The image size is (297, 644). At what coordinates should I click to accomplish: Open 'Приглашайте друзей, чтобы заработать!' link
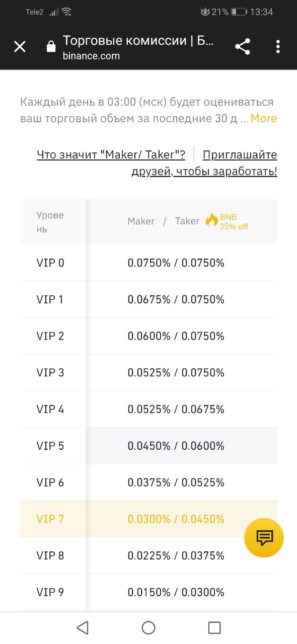click(204, 163)
